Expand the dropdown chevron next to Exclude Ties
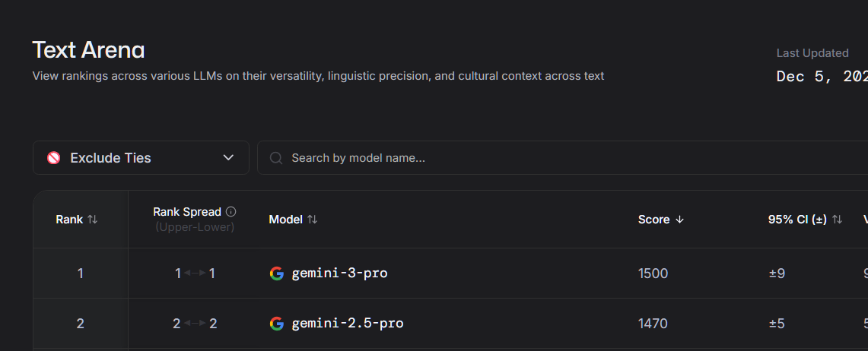 point(228,158)
